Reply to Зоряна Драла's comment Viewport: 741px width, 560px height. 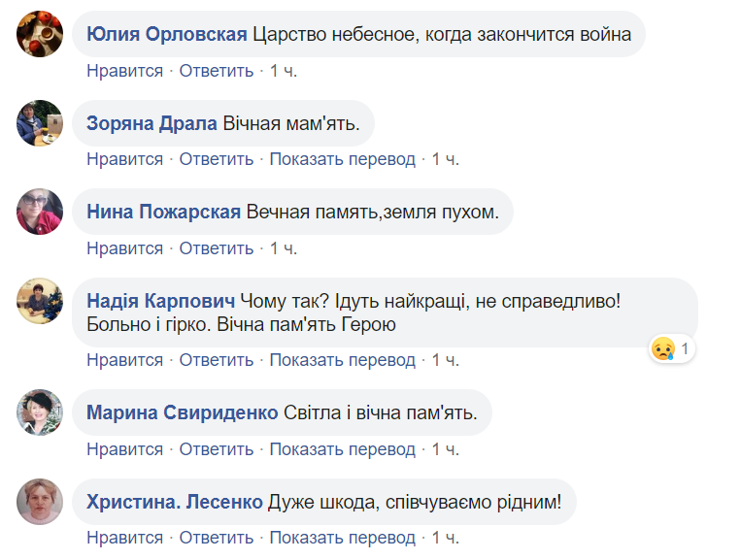click(217, 159)
